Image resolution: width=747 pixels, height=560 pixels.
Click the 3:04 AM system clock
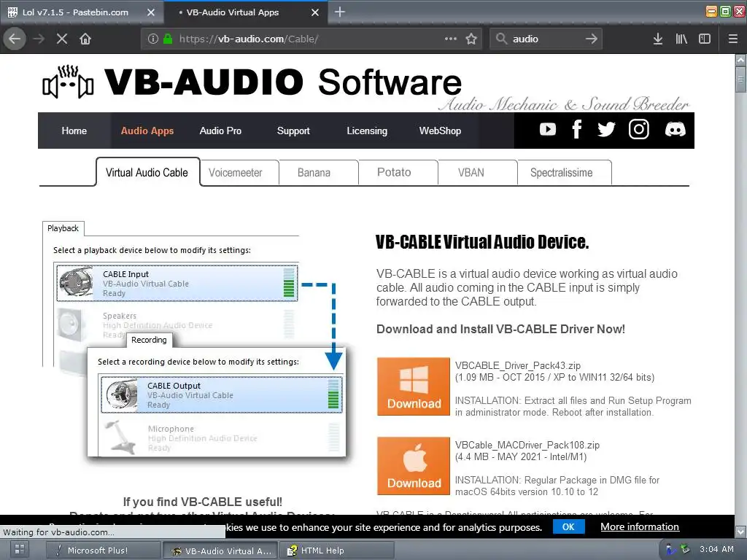point(716,549)
